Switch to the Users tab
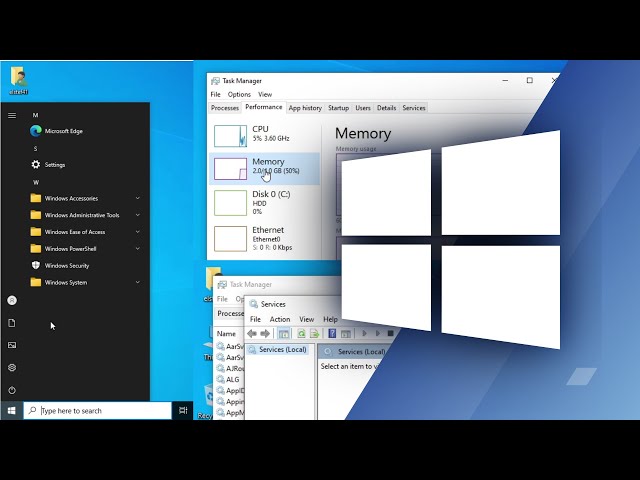 click(362, 108)
